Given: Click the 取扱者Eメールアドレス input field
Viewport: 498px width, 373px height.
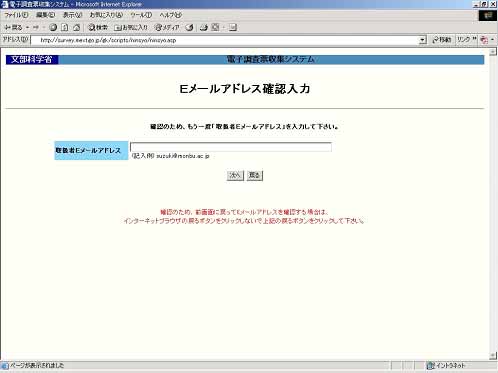Looking at the screenshot, I should point(231,147).
